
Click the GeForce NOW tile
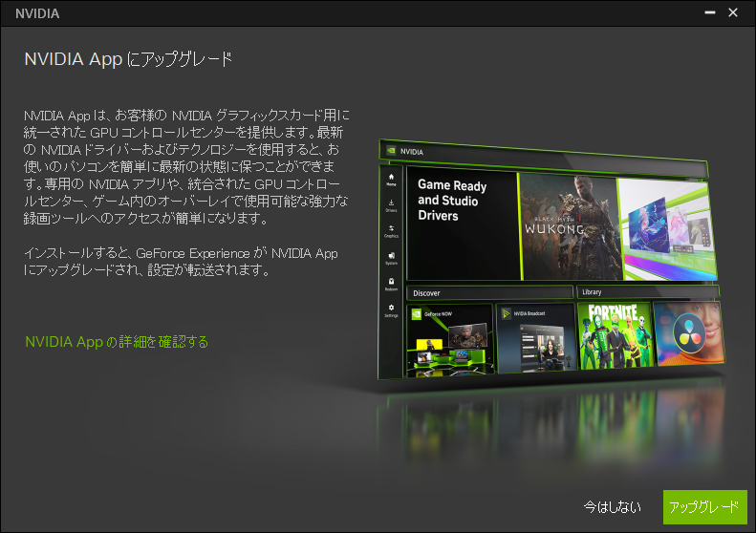(x=450, y=338)
